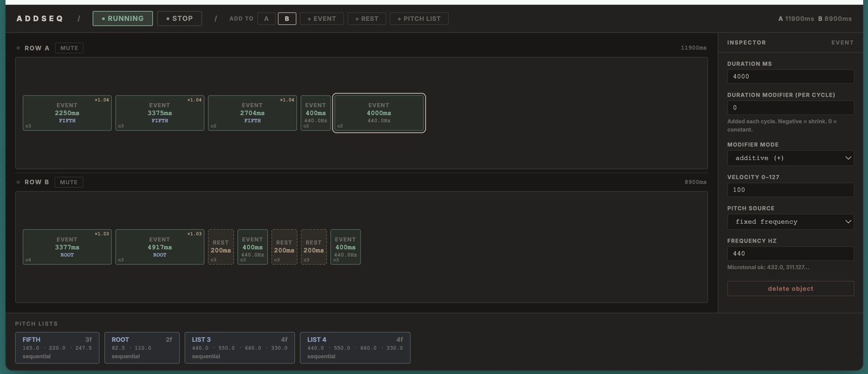Select the 4917ms ROOT event
868x374 pixels.
[160, 247]
